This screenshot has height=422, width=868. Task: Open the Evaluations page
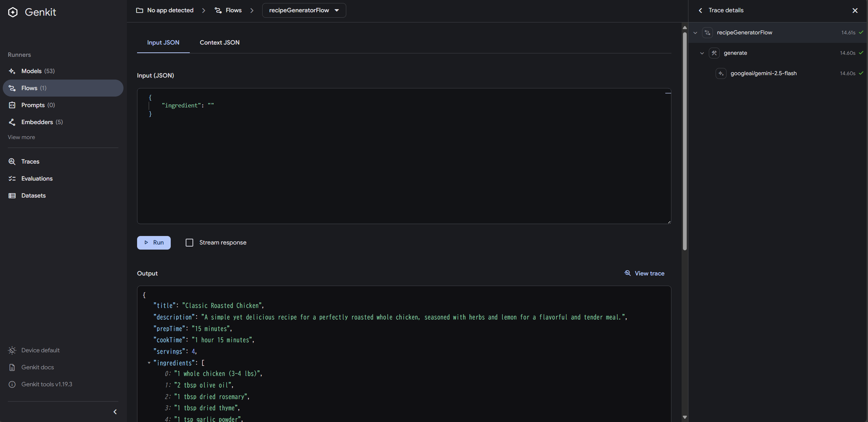point(37,179)
